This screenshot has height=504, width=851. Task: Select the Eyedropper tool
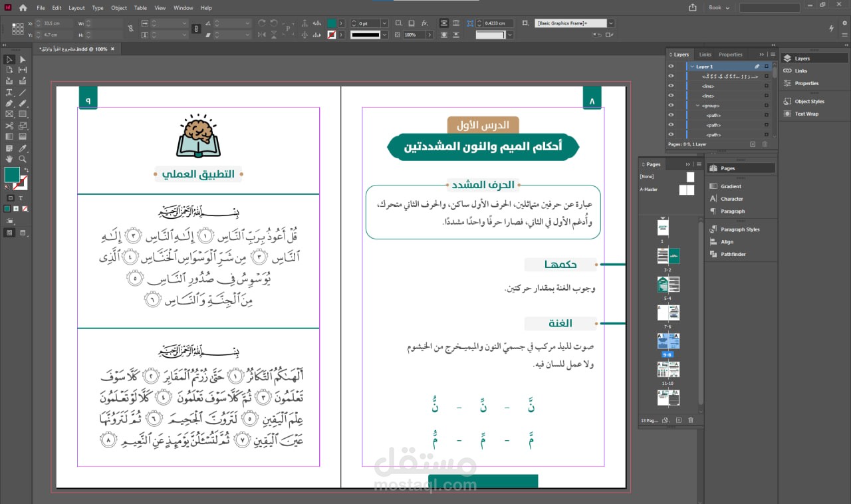click(x=23, y=148)
